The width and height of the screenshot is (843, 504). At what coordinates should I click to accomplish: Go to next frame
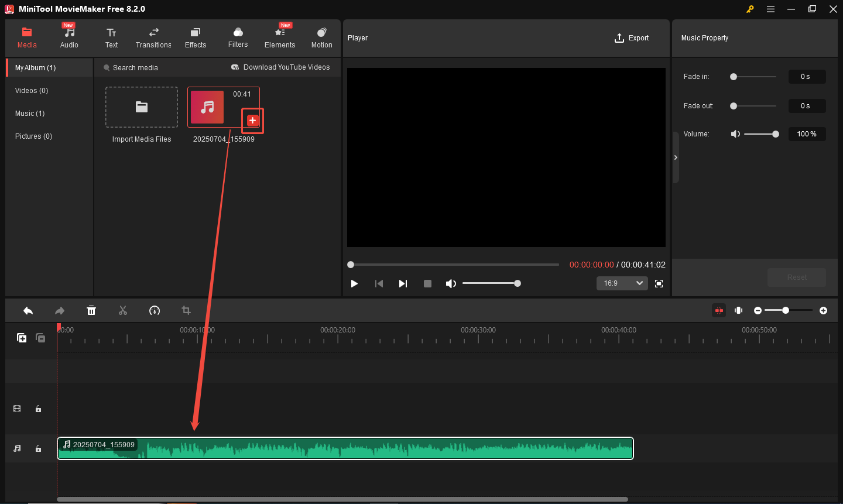click(x=403, y=283)
